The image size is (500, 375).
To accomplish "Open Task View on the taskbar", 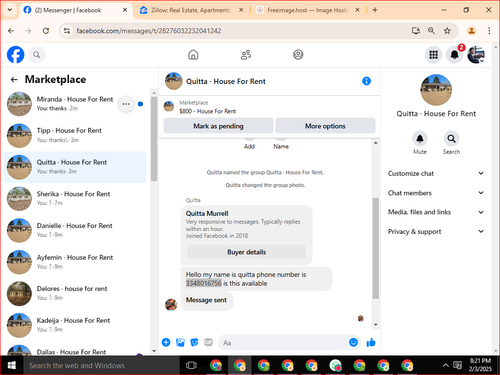I will (191, 366).
